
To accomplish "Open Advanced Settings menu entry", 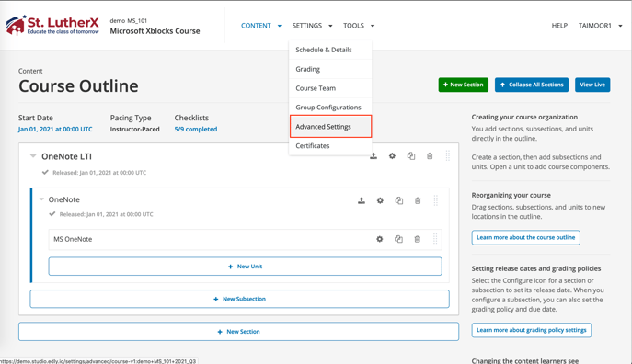I will click(330, 127).
